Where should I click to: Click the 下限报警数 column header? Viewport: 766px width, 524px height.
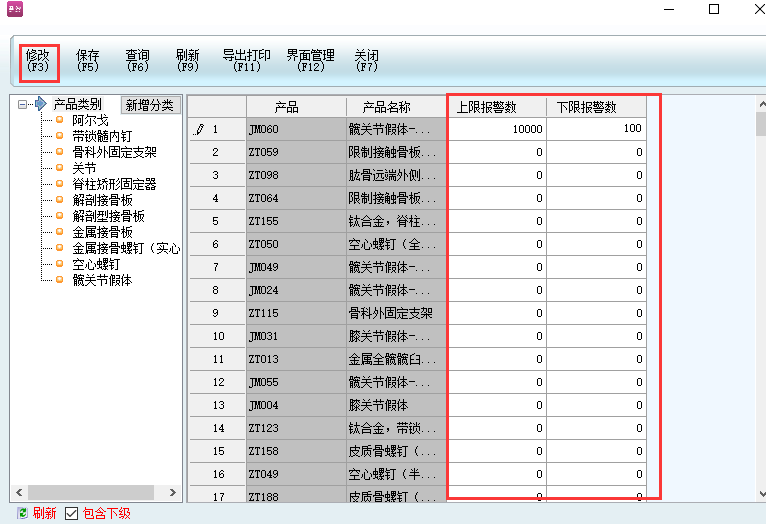[x=586, y=107]
